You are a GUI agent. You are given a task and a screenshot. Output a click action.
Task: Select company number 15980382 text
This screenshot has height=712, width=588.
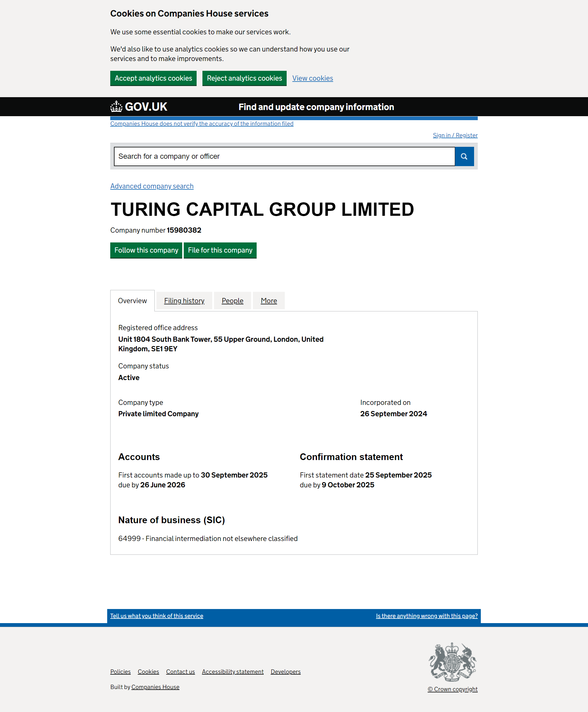184,230
